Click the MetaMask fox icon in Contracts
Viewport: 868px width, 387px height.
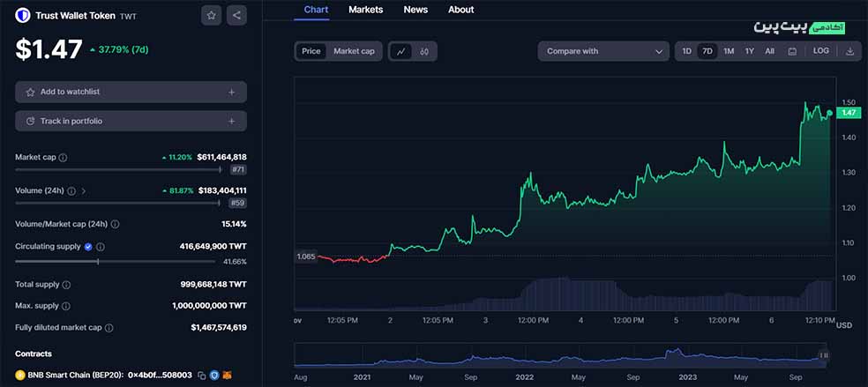pyautogui.click(x=227, y=376)
